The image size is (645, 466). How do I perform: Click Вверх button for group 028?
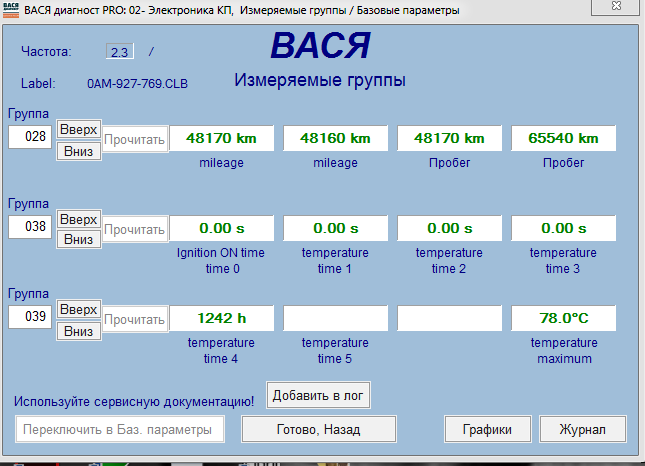79,130
